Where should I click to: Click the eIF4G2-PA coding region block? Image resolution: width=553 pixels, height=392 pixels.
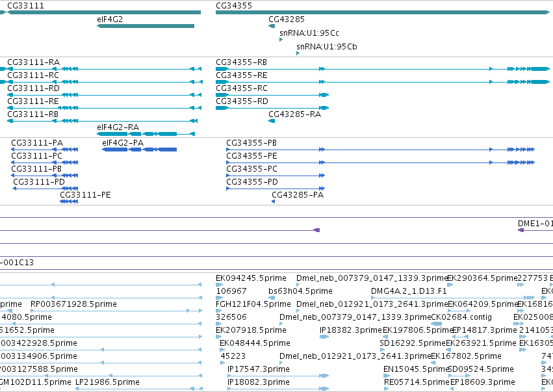139,150
